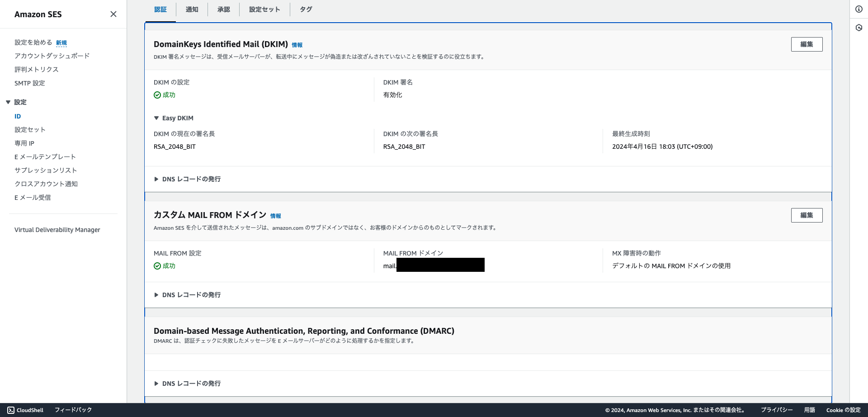Select ID in the sidebar
This screenshot has width=868, height=417.
point(18,116)
